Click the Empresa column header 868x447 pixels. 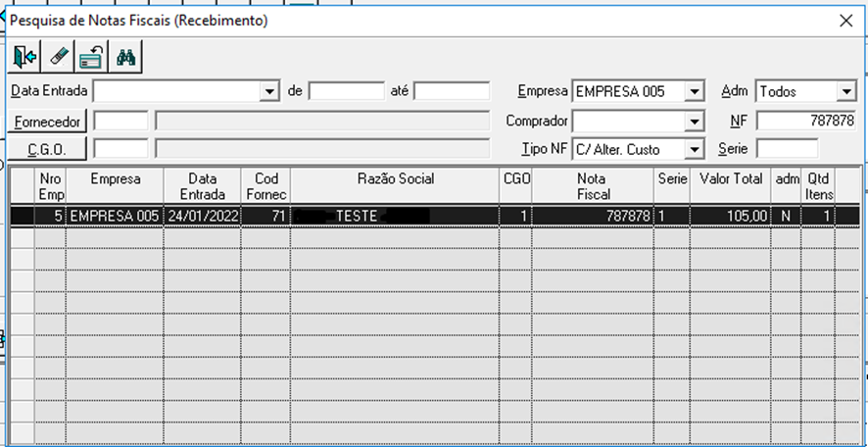[116, 186]
